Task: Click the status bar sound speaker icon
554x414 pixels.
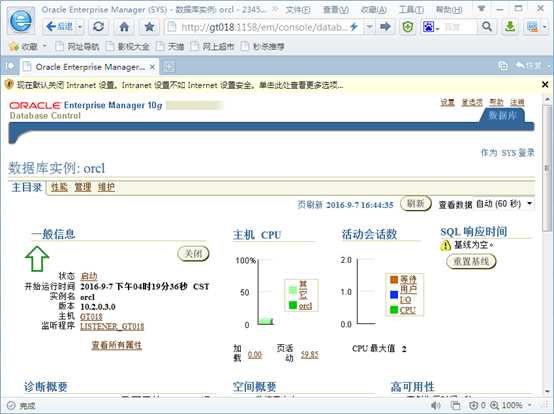Action: [x=436, y=405]
